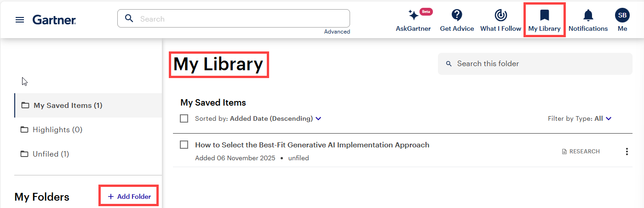Screen dimensions: 644x208
Task: Open the Notifications bell icon
Action: pyautogui.click(x=588, y=16)
